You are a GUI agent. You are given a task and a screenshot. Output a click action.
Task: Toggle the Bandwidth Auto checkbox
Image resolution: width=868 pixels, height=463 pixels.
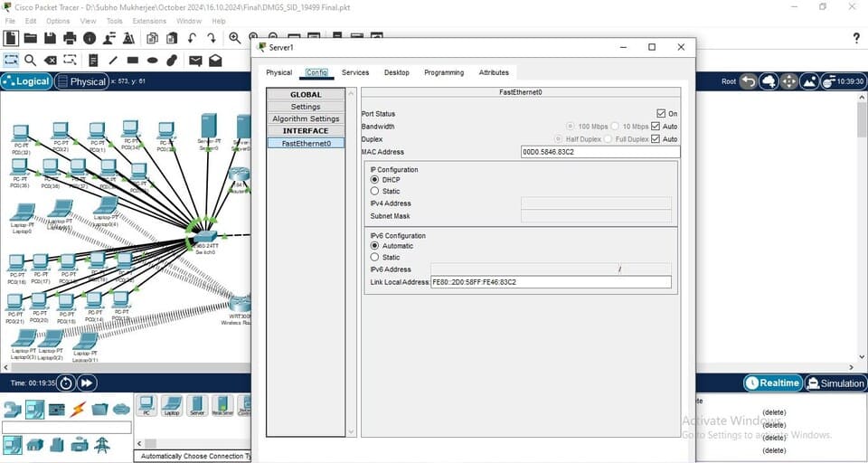coord(656,127)
